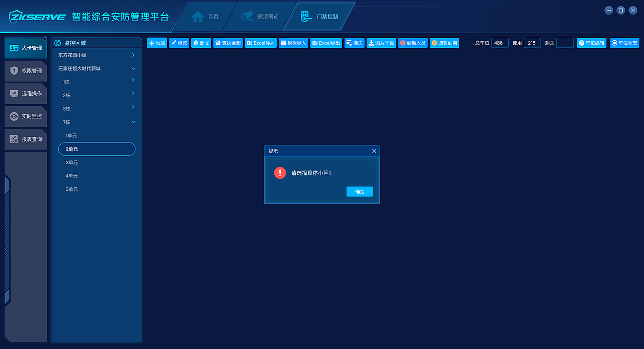Collapse the 7栋 chevron
Image resolution: width=644 pixels, height=349 pixels.
[x=133, y=122]
